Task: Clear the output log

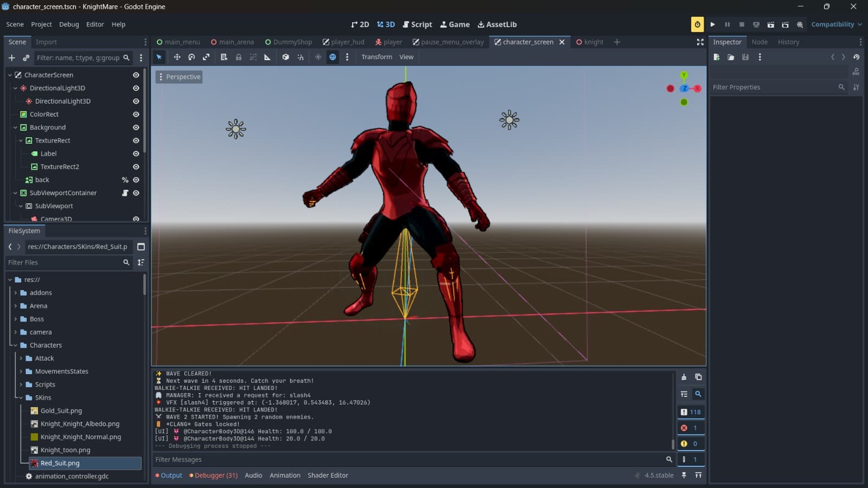Action: (x=684, y=377)
